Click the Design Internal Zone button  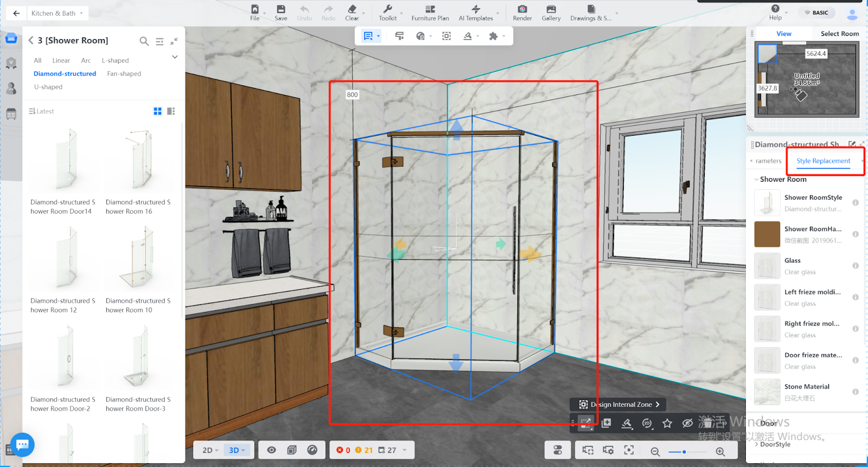coord(618,405)
